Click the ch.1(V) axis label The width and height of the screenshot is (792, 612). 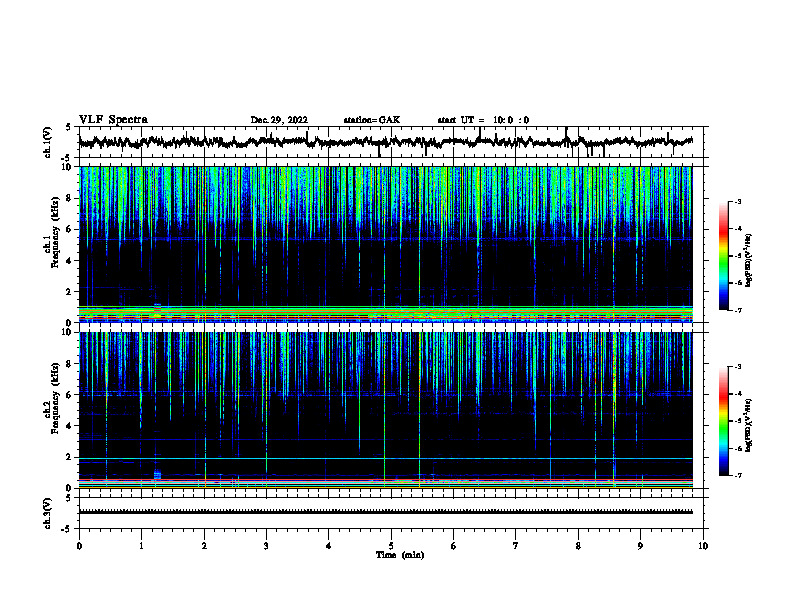click(47, 142)
